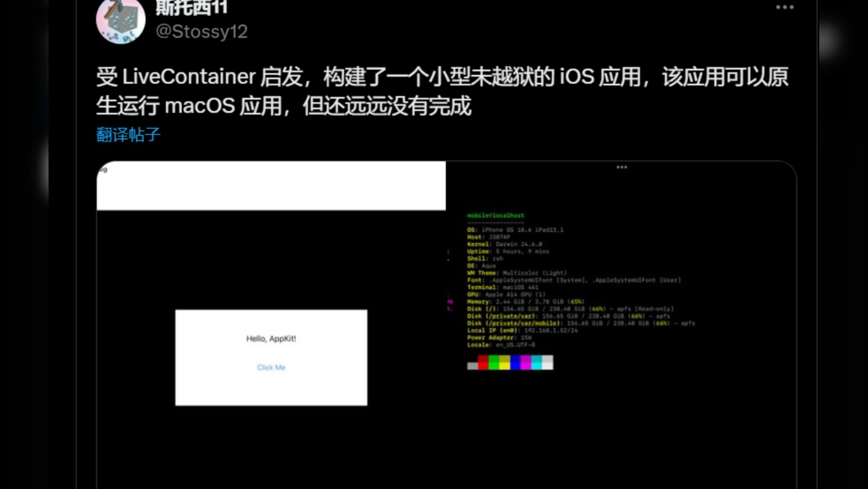The image size is (868, 489).
Task: Select the Kernel: Darwin 24.6.0 line
Action: pyautogui.click(x=505, y=244)
